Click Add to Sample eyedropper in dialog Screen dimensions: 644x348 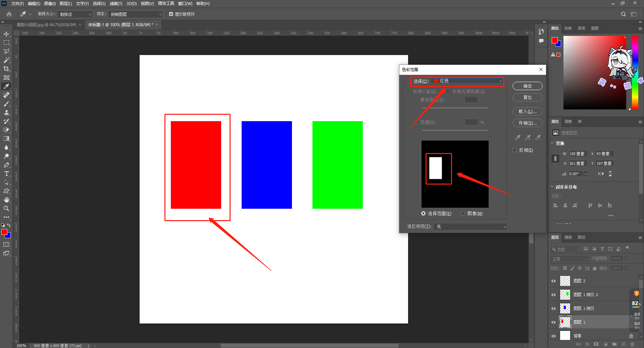tap(528, 137)
